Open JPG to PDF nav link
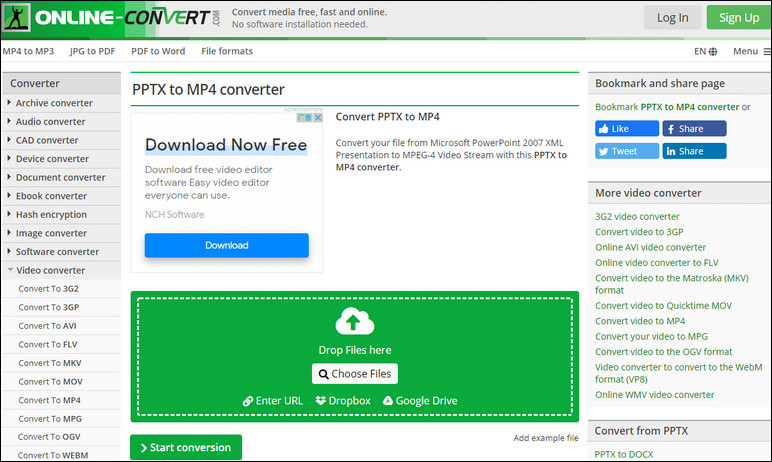This screenshot has height=462, width=772. pyautogui.click(x=93, y=51)
